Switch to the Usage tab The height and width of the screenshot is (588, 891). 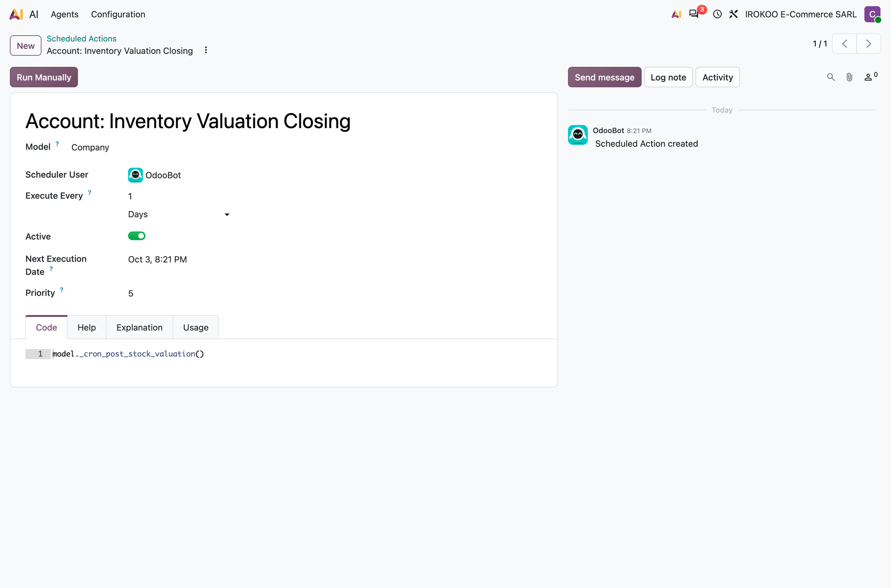pos(195,327)
